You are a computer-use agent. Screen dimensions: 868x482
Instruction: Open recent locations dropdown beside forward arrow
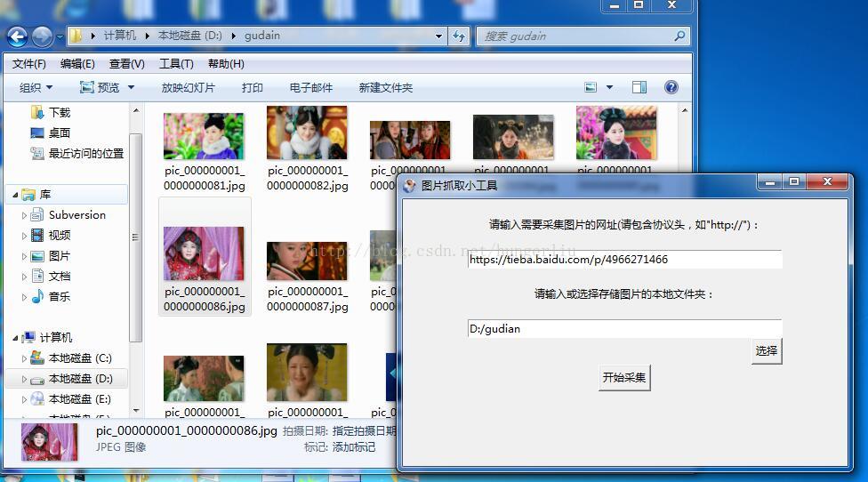(x=60, y=37)
